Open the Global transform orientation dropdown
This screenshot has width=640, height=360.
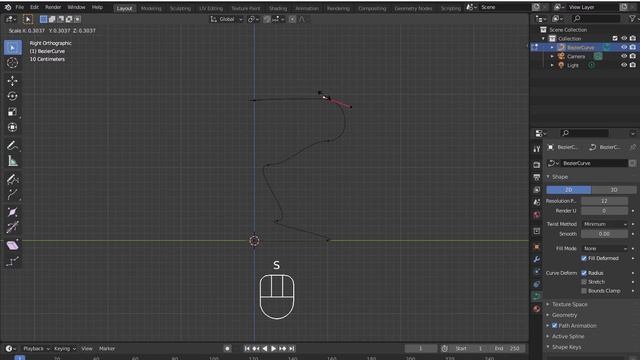227,19
